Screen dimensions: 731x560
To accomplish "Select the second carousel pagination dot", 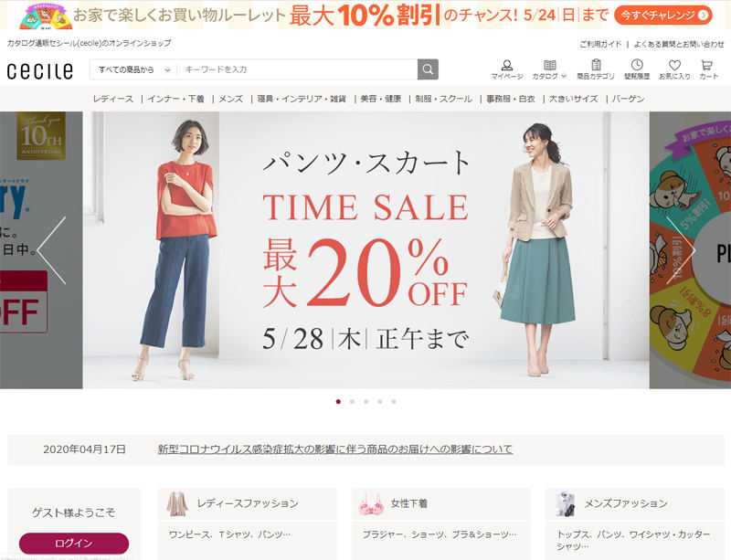I will click(x=352, y=401).
